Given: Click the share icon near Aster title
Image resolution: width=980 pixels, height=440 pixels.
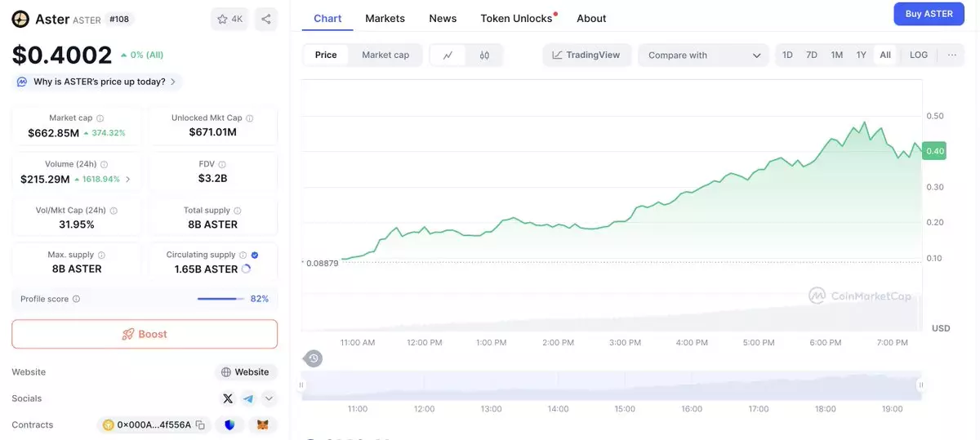Looking at the screenshot, I should [265, 19].
